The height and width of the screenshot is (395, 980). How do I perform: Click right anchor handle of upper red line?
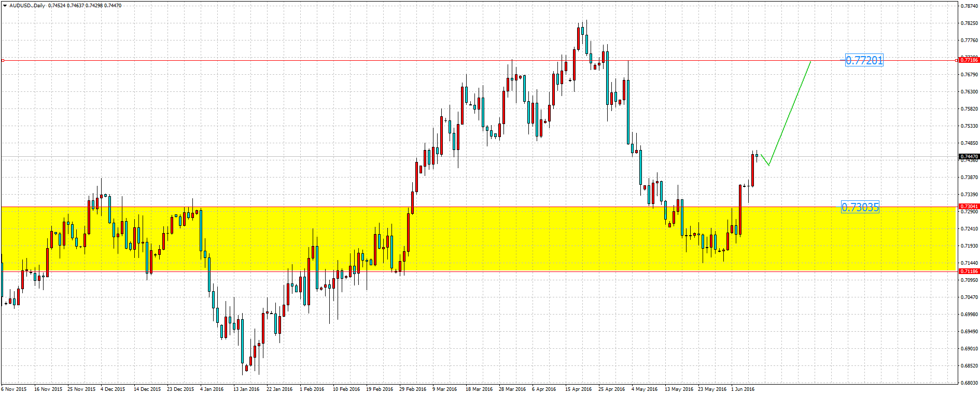point(956,61)
